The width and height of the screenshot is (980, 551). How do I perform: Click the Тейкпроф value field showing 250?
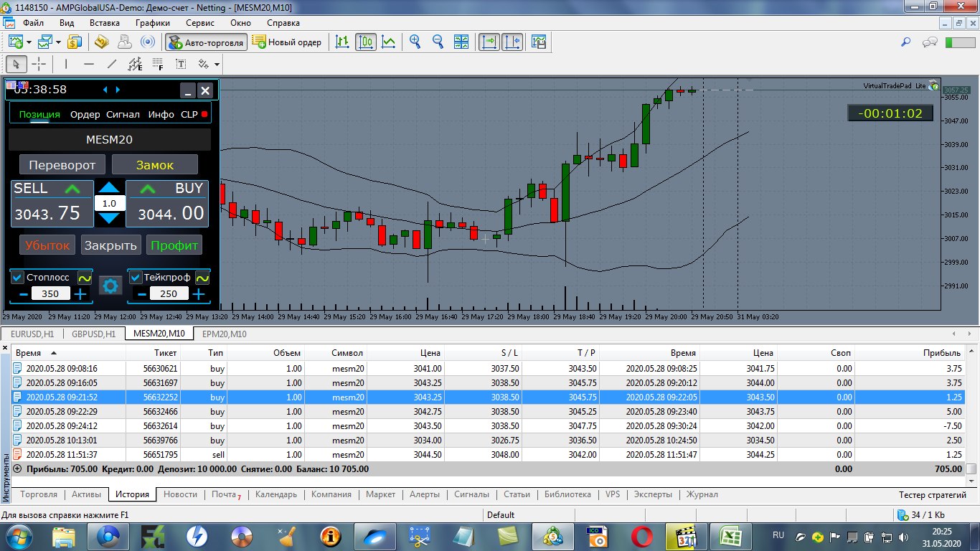click(x=169, y=293)
